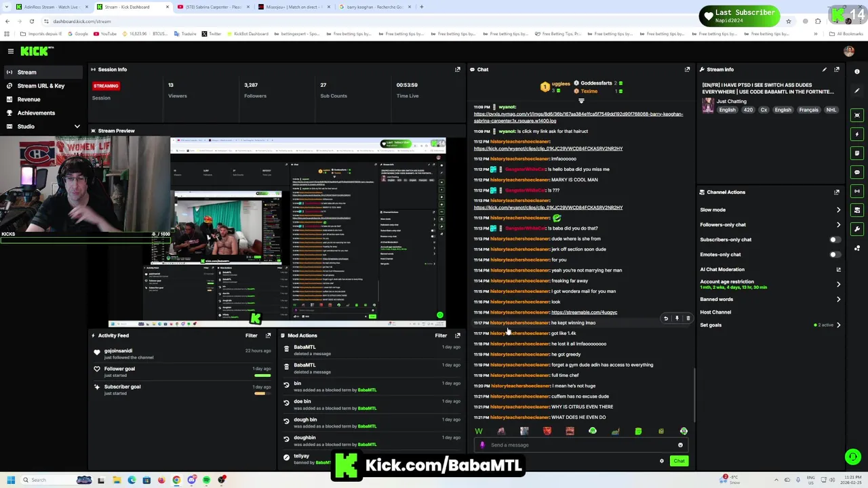The width and height of the screenshot is (868, 488).
Task: Click the Just Chatting category thumbnail
Action: pos(709,105)
